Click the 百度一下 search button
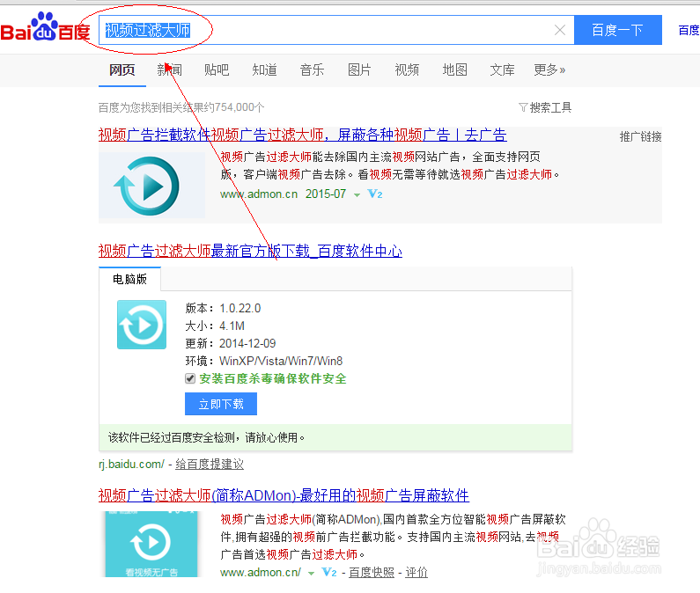Image resolution: width=700 pixels, height=593 pixels. point(617,30)
